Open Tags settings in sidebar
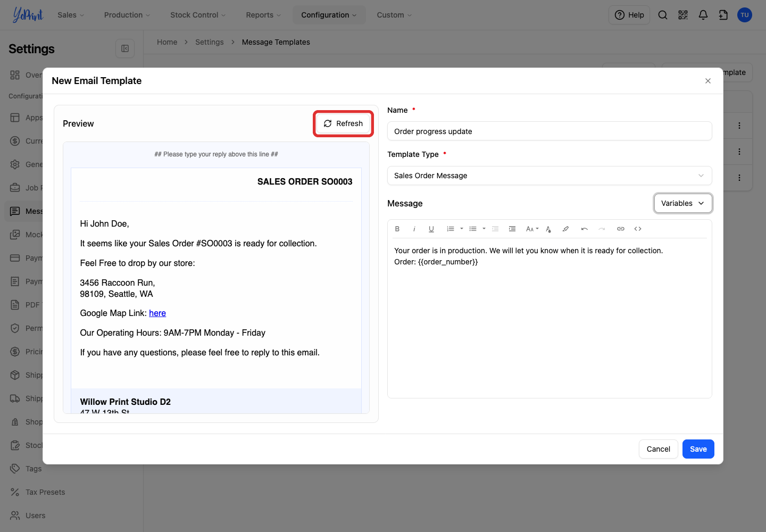 pyautogui.click(x=34, y=469)
